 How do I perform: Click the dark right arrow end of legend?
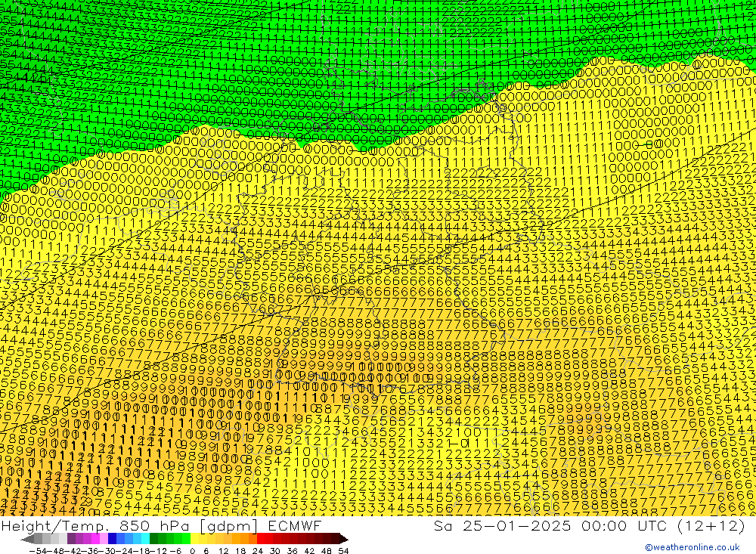point(344,539)
